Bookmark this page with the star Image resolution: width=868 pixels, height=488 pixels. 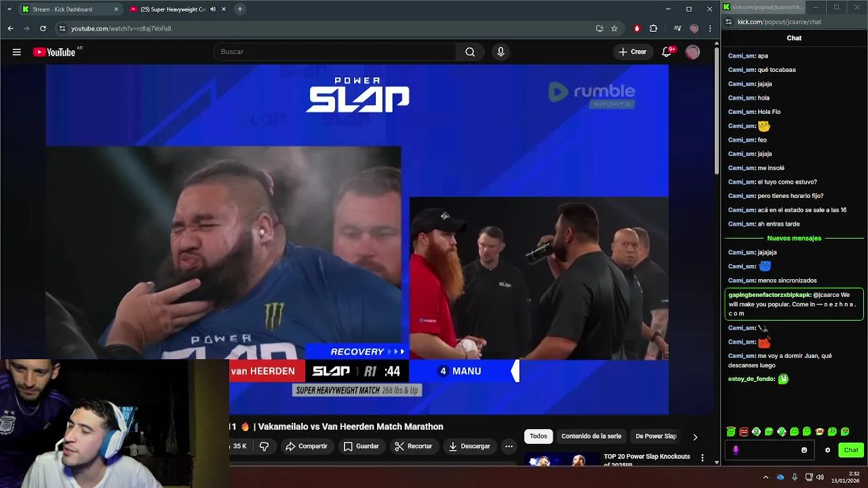[x=614, y=28]
